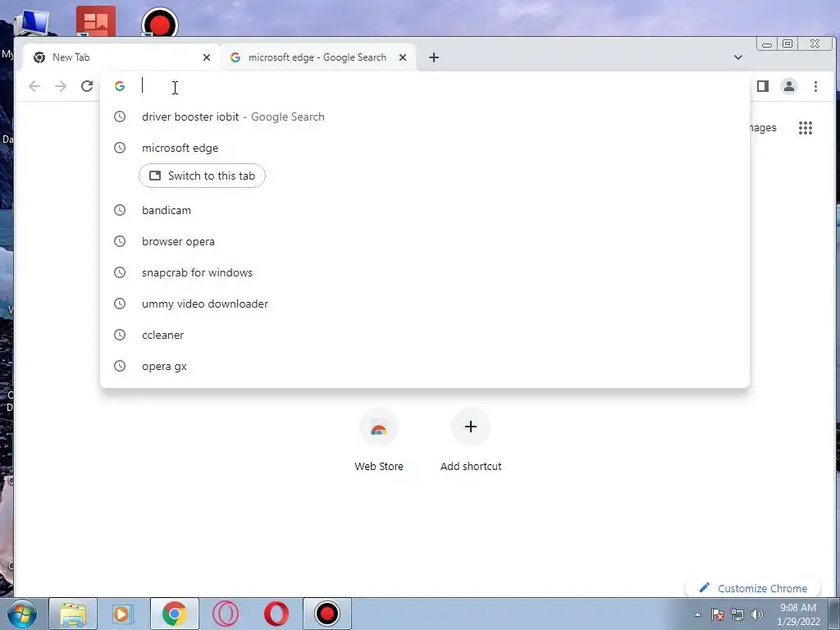The height and width of the screenshot is (630, 840).
Task: Switch to New Tab tab
Action: coord(121,57)
